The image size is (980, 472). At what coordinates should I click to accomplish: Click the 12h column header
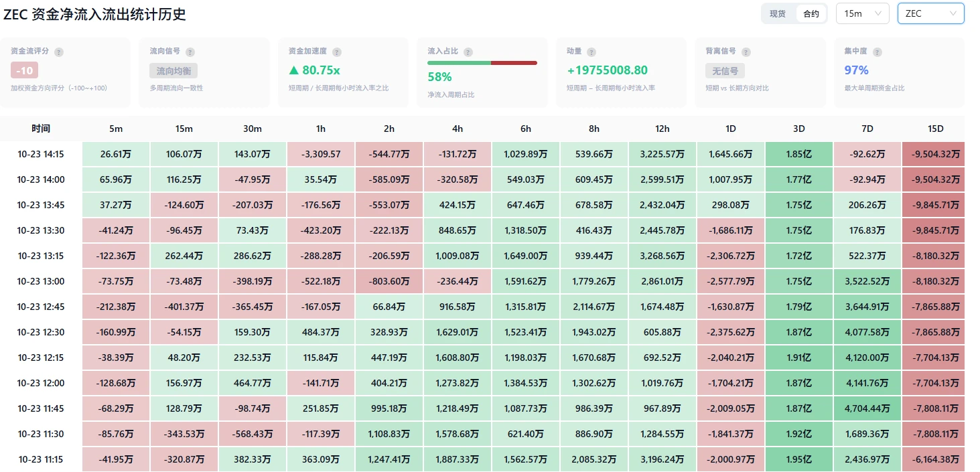662,129
